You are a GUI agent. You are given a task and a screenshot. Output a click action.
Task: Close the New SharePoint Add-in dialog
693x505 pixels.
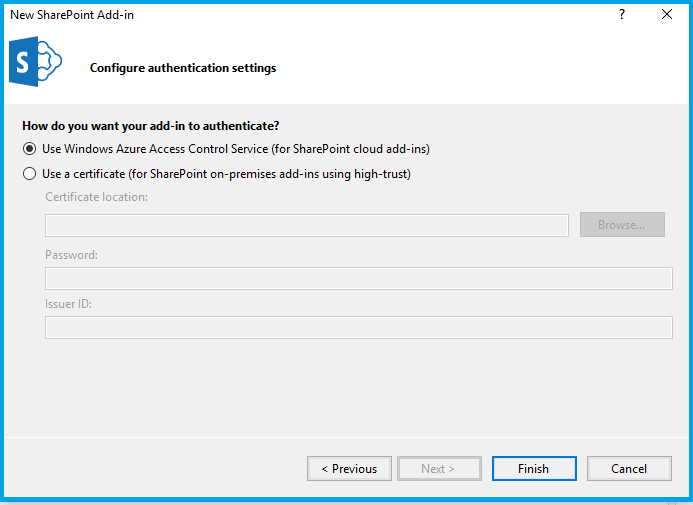(667, 15)
